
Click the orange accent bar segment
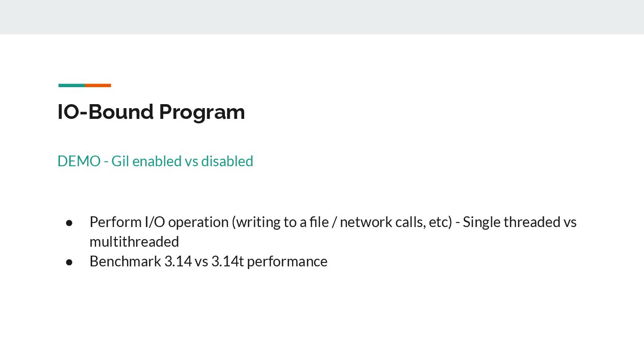(98, 85)
